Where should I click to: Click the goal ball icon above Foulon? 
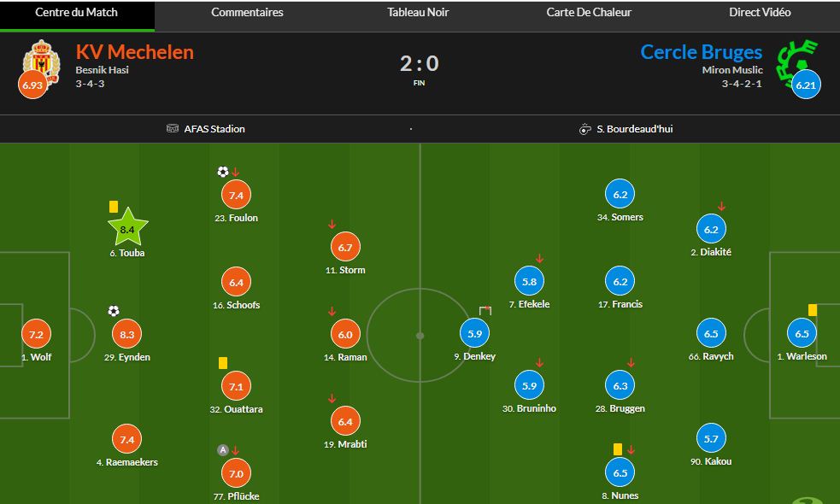223,172
